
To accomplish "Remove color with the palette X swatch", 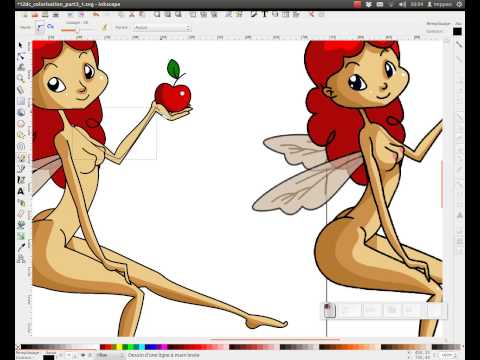I will tap(18, 347).
